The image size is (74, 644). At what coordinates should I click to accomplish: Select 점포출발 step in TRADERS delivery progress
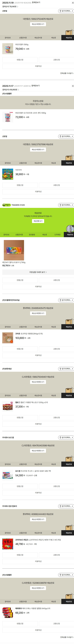coord(32,235)
